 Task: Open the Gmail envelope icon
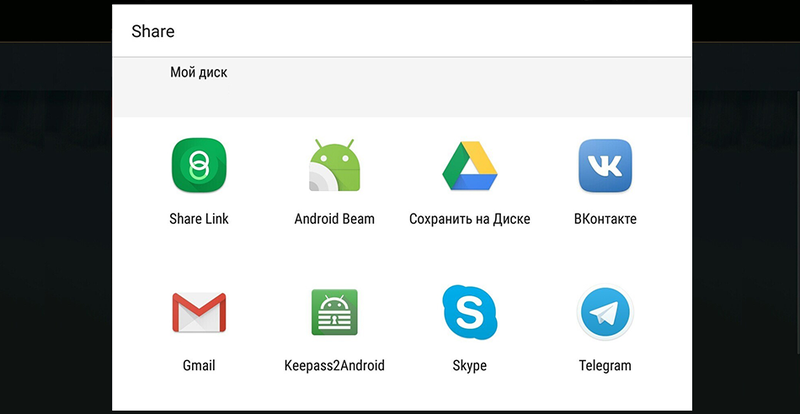199,312
